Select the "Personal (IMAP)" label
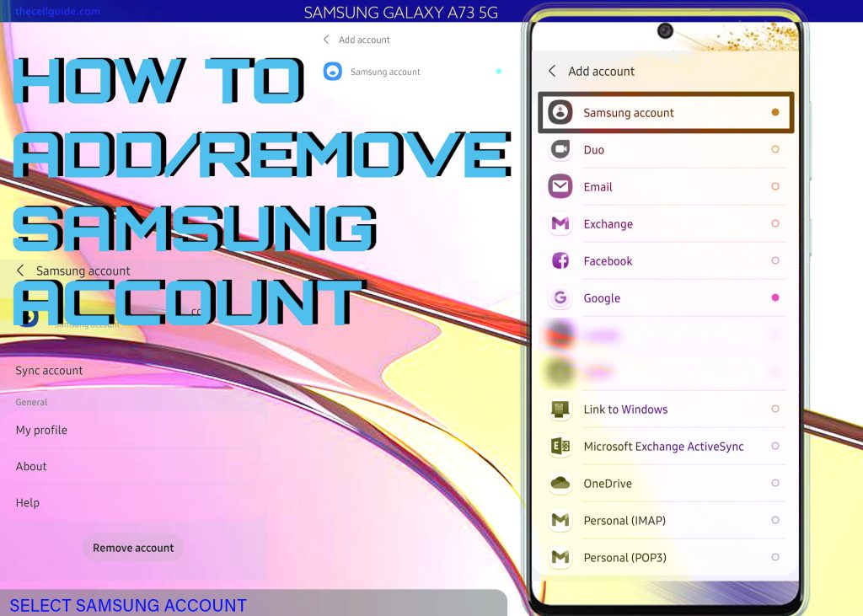The width and height of the screenshot is (863, 616). coord(624,521)
